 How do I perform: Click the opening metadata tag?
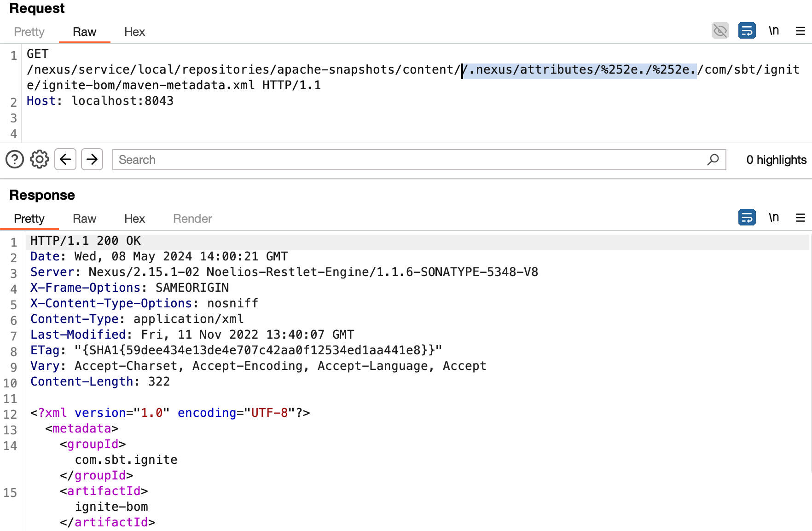tap(82, 428)
